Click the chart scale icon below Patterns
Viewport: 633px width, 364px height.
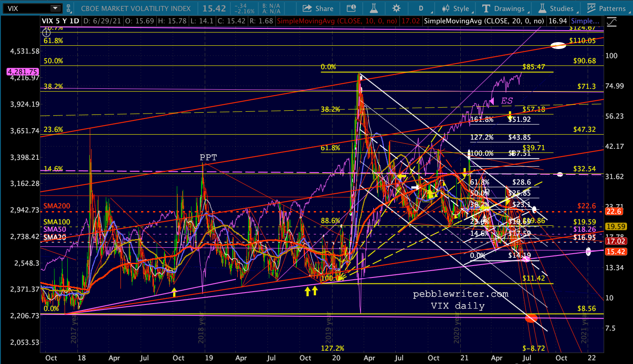tap(611, 22)
